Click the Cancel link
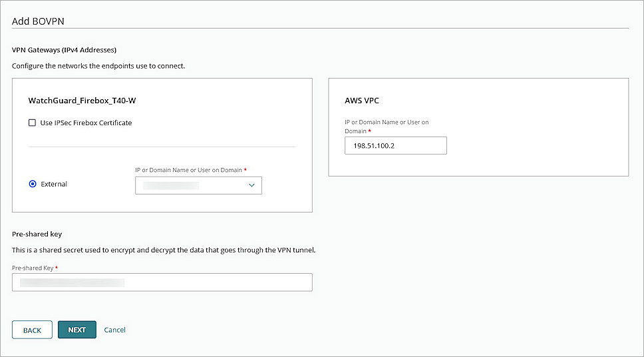 (114, 330)
